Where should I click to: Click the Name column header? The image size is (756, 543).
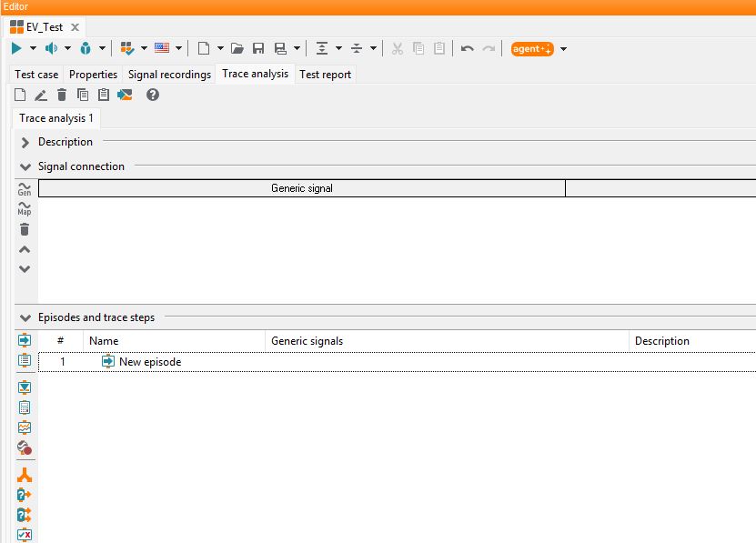pyautogui.click(x=174, y=341)
